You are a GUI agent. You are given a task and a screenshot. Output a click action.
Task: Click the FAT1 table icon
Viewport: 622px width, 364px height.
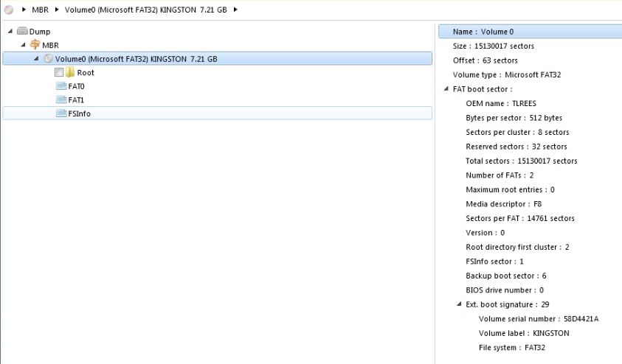click(61, 99)
